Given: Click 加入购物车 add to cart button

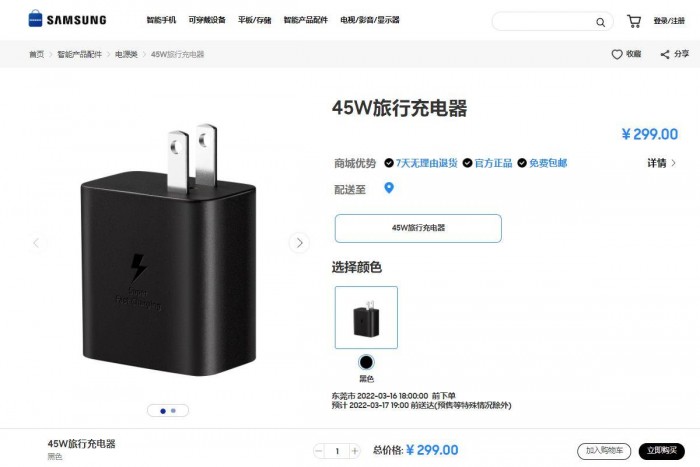Looking at the screenshot, I should point(604,451).
